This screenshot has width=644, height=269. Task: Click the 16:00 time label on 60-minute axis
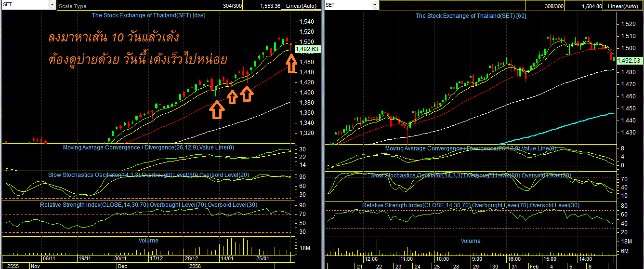514,259
